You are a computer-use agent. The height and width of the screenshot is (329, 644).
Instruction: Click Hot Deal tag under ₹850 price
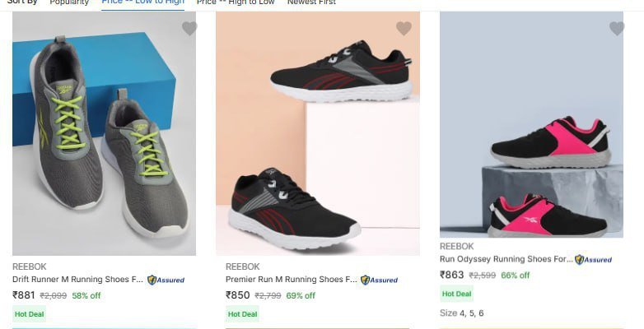click(x=242, y=314)
